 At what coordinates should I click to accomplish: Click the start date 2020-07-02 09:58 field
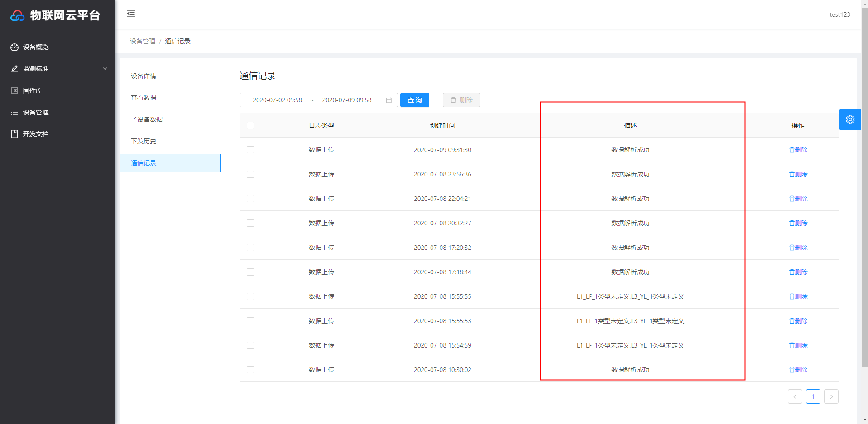(x=277, y=100)
